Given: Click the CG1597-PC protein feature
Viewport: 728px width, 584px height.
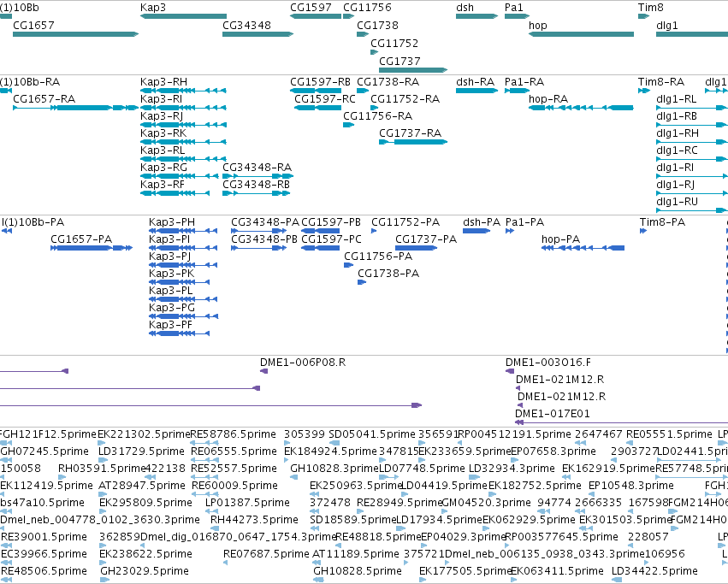Looking at the screenshot, I should pos(320,248).
